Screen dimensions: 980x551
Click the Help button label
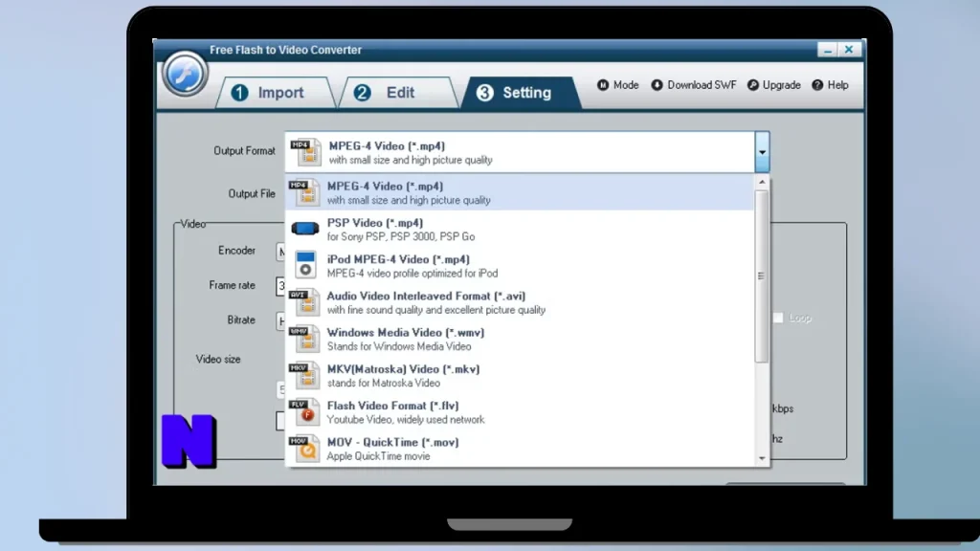tap(837, 85)
